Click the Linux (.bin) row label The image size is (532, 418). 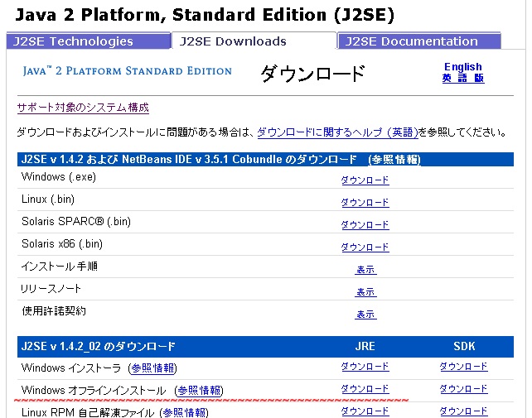[48, 199]
